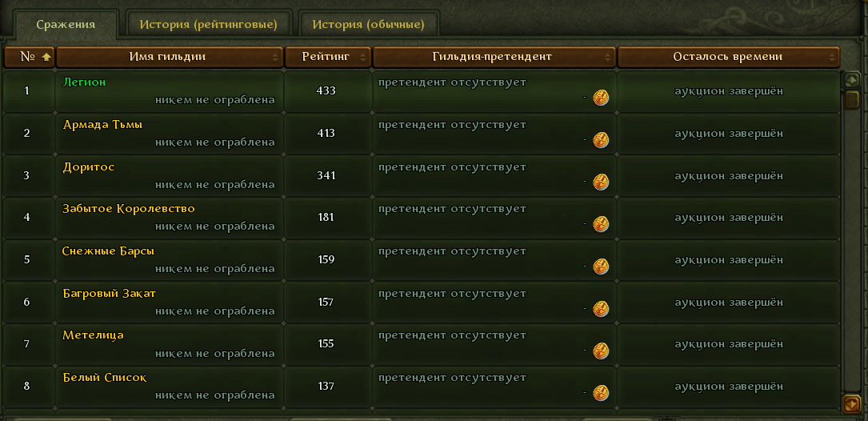Viewport: 868px width, 421px height.
Task: Click the gold coin icon in Снежные Барсы row
Action: (x=601, y=267)
